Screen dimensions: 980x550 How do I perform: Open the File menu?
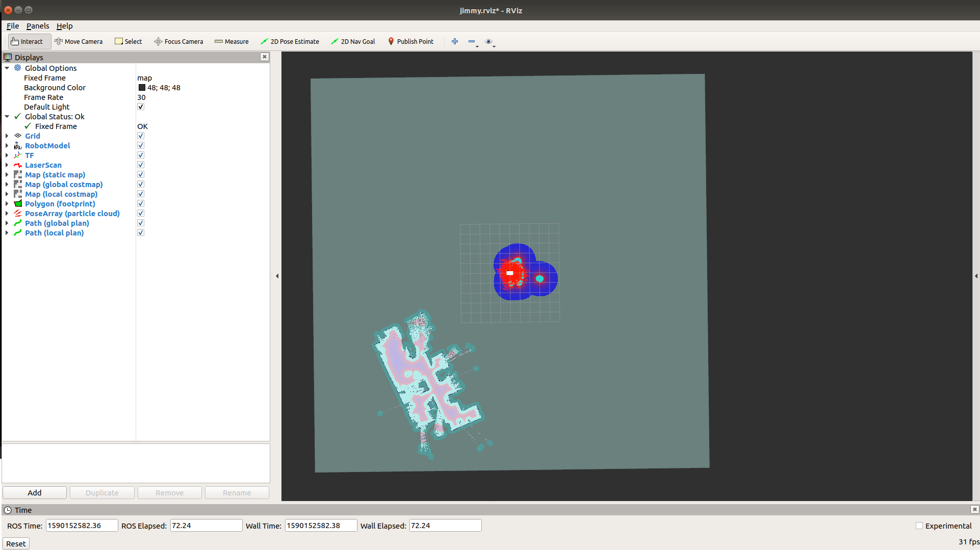tap(13, 26)
